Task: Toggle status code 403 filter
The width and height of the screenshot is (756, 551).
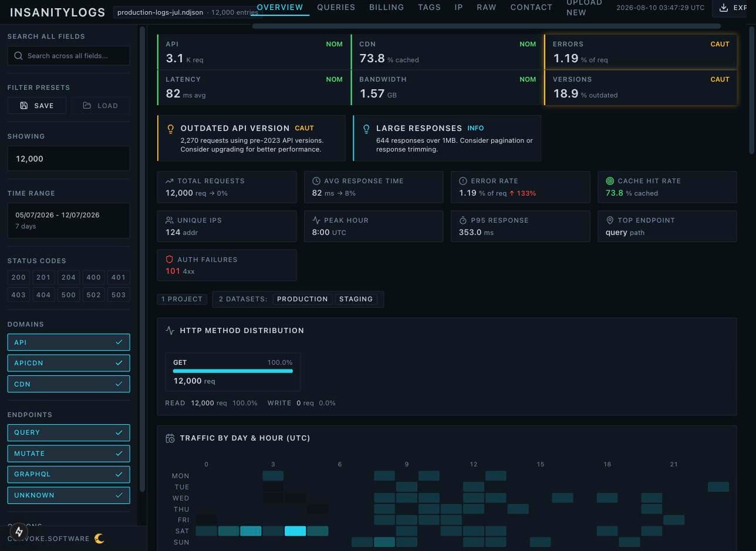Action: [x=19, y=295]
